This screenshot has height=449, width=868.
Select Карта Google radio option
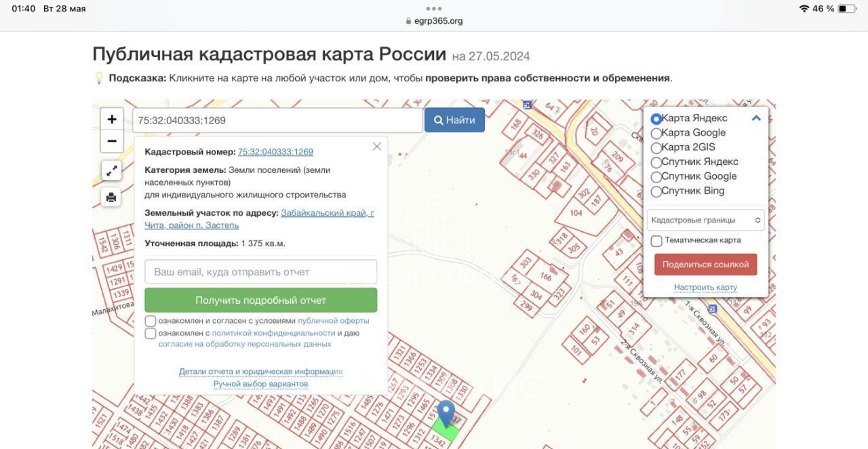coord(656,133)
